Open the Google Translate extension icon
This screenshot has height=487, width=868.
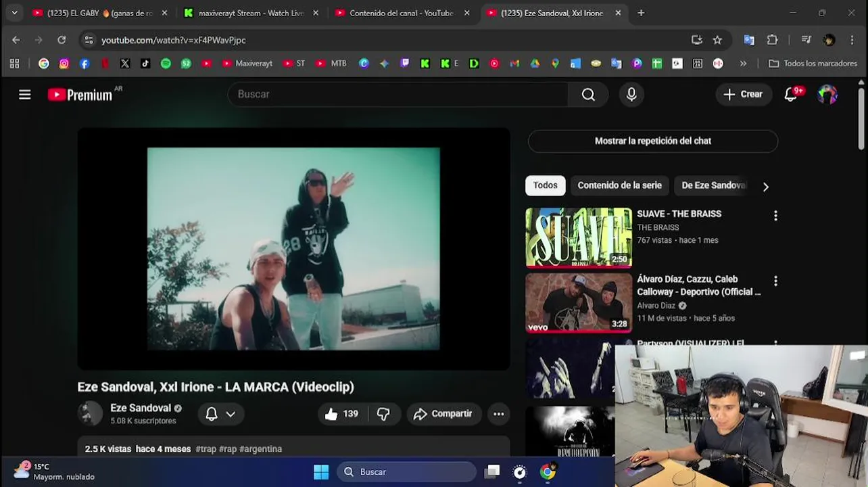point(749,40)
